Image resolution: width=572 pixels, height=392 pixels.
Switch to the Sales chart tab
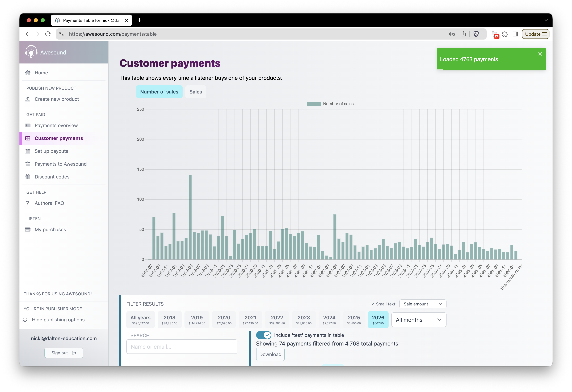pos(196,92)
